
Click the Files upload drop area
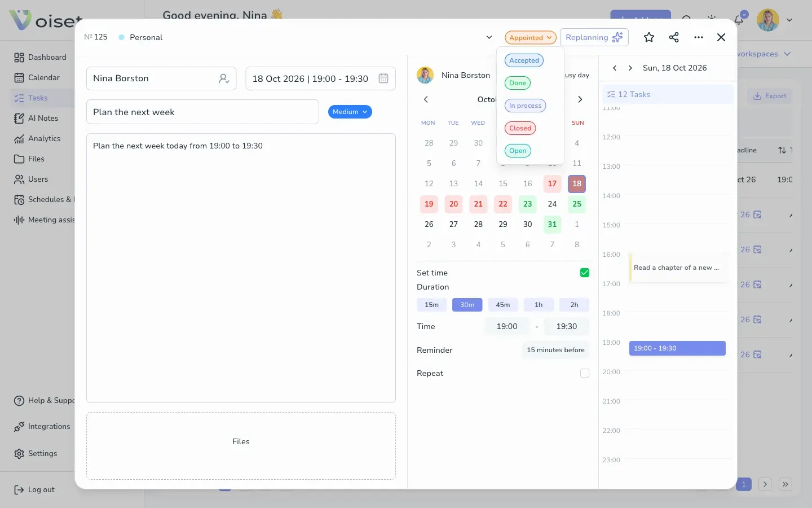[x=241, y=446]
